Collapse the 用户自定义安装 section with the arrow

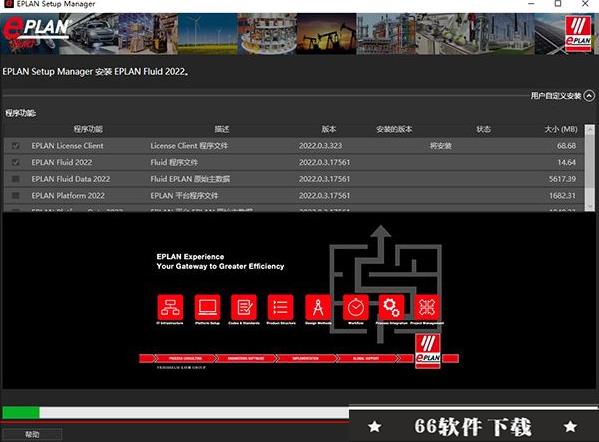pyautogui.click(x=589, y=96)
